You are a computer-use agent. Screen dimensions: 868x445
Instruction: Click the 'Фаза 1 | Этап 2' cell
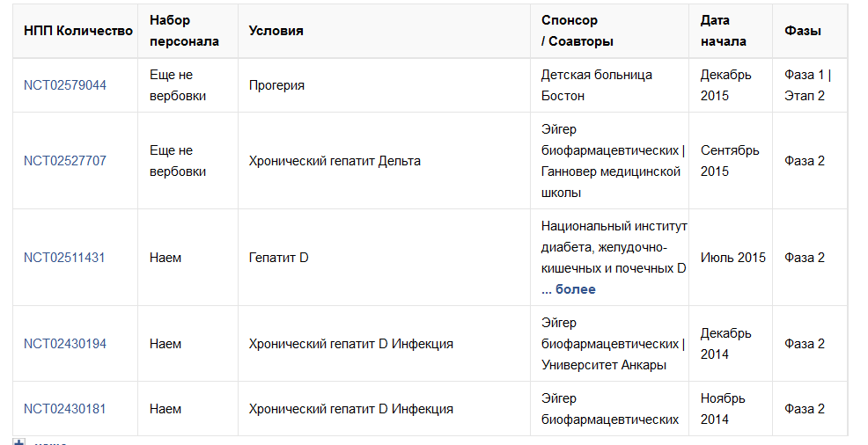pyautogui.click(x=807, y=85)
